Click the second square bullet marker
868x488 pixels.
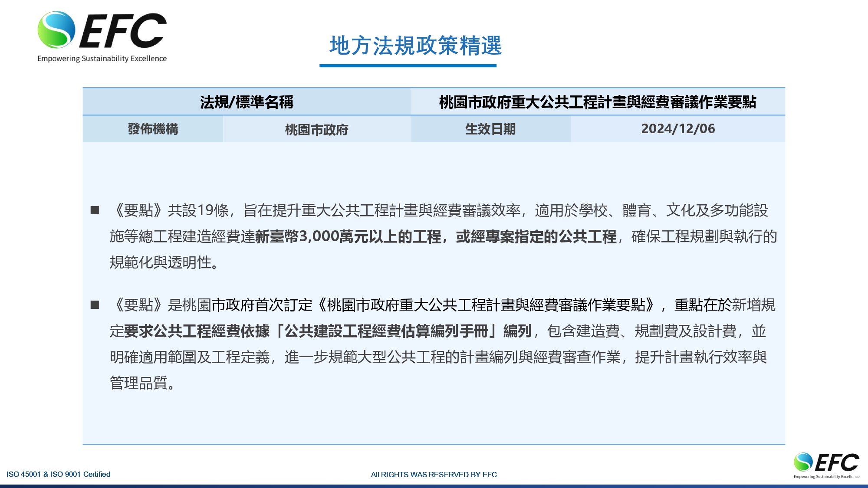point(95,305)
